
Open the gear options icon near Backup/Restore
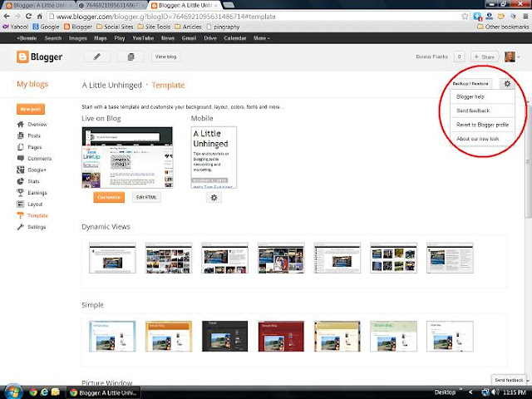point(507,83)
